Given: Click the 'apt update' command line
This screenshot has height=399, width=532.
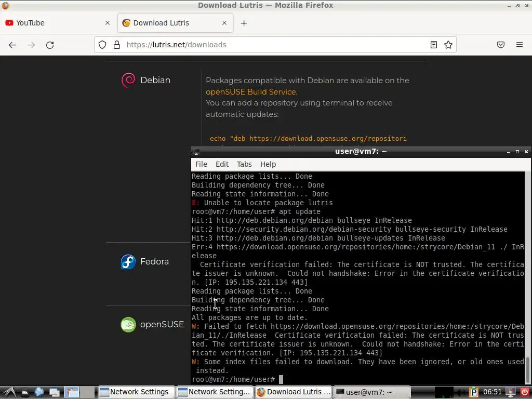Looking at the screenshot, I should pyautogui.click(x=256, y=212).
